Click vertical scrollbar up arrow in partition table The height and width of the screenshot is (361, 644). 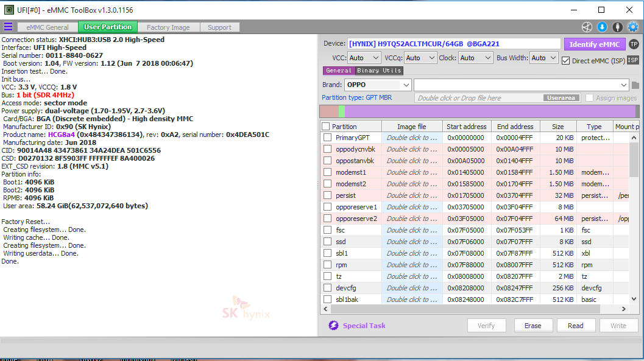pyautogui.click(x=634, y=138)
